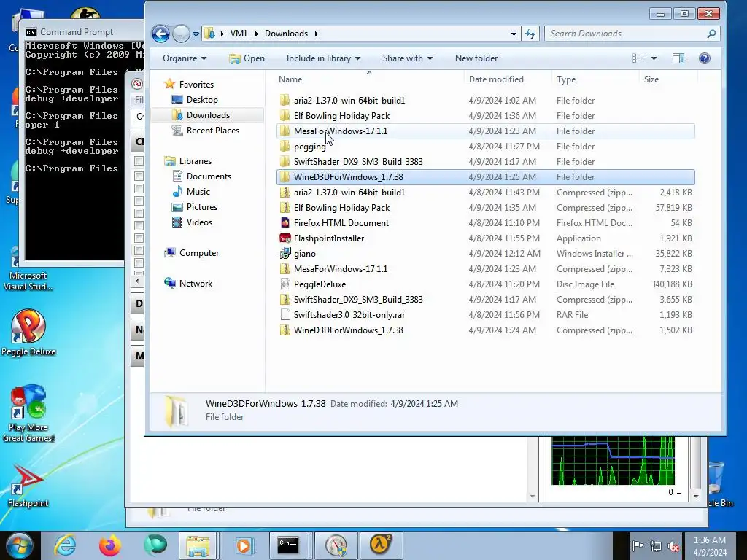Select the aria2-1.37.0-win-64bit-build1 folder icon
The height and width of the screenshot is (560, 747).
click(x=285, y=101)
